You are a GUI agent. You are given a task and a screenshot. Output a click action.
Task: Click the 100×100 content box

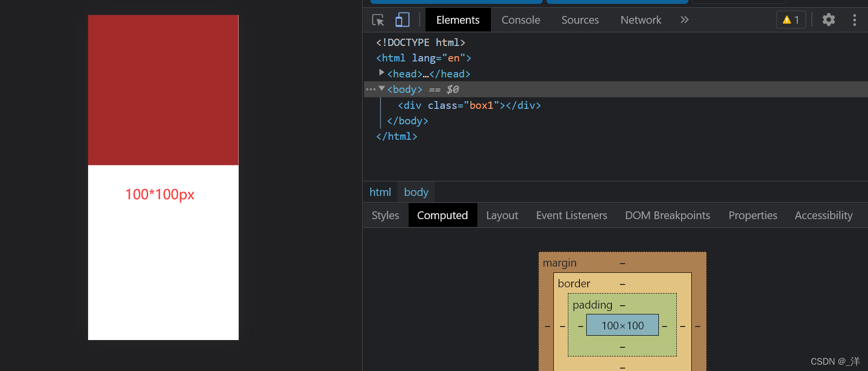coord(623,325)
